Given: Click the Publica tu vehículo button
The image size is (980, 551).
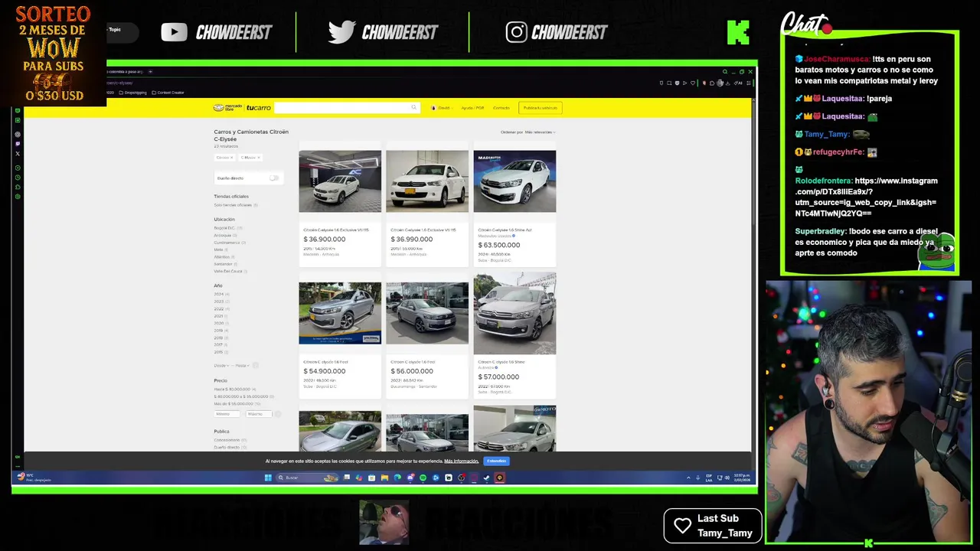Looking at the screenshot, I should tap(541, 108).
